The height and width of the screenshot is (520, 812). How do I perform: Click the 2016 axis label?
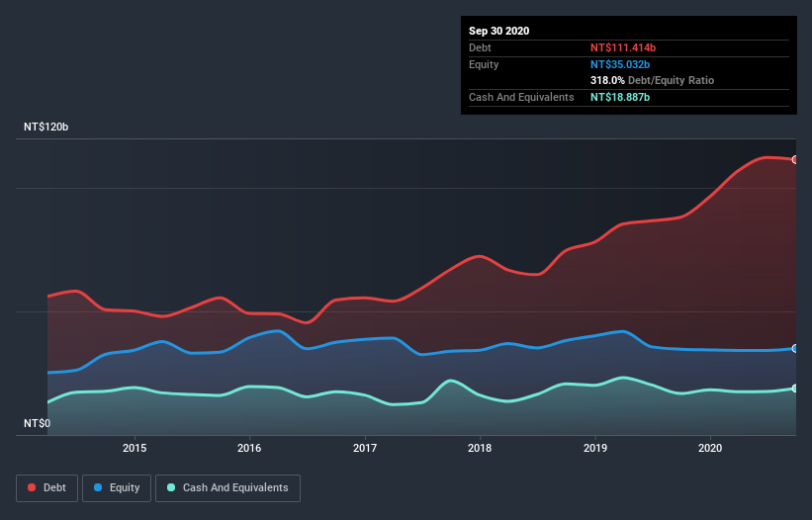[249, 448]
